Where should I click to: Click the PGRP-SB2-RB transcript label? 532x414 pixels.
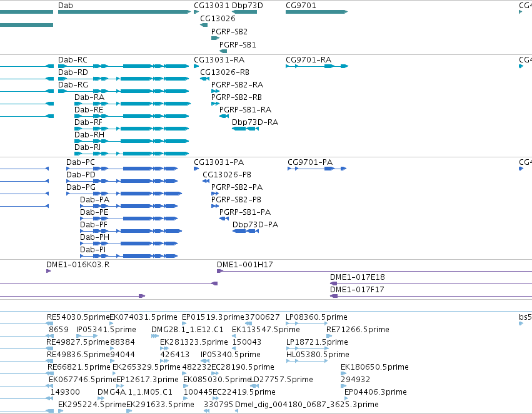(x=236, y=97)
